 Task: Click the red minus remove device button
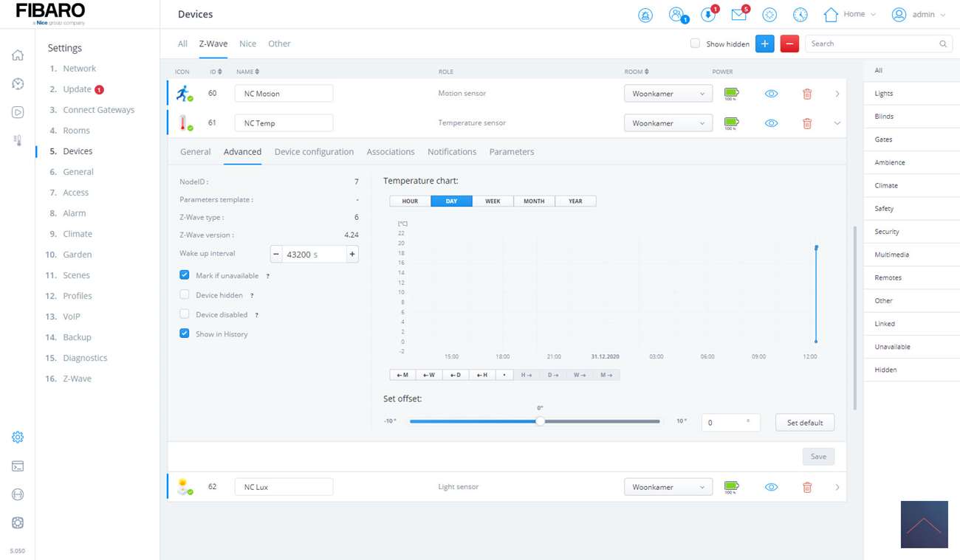(789, 44)
